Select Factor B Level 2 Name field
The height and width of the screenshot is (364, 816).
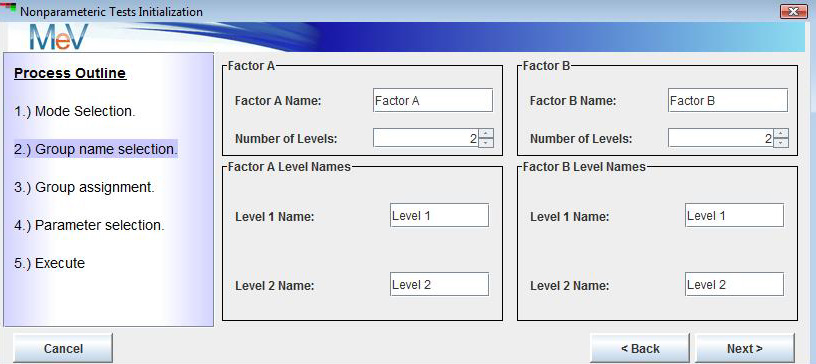(734, 284)
